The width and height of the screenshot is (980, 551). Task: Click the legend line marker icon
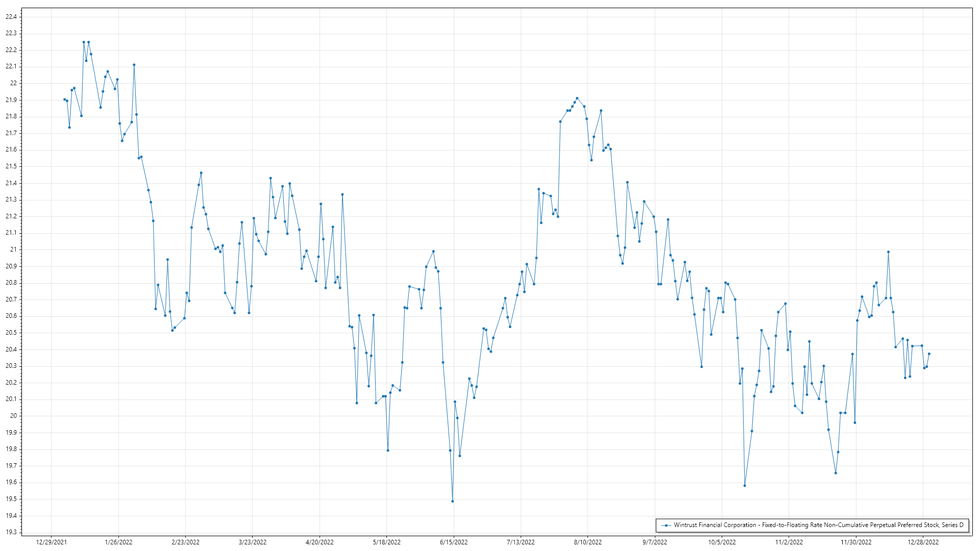coord(666,525)
